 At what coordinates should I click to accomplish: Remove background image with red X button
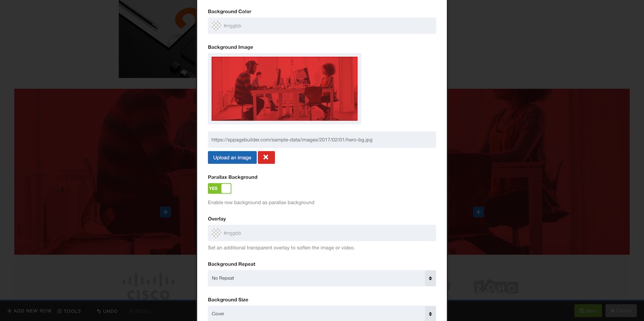(266, 158)
